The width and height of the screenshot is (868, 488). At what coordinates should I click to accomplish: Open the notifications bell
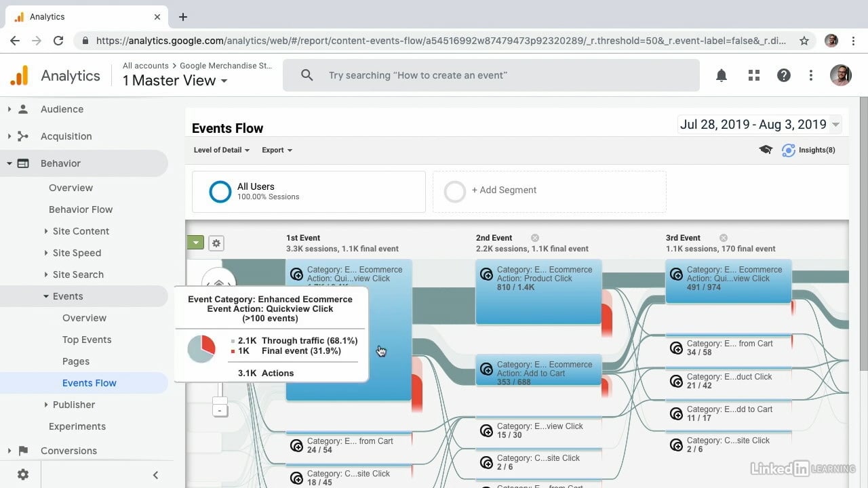point(722,75)
